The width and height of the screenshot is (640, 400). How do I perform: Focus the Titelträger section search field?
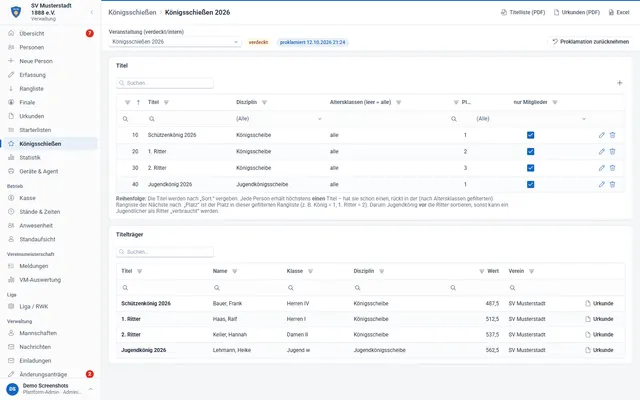(x=165, y=252)
